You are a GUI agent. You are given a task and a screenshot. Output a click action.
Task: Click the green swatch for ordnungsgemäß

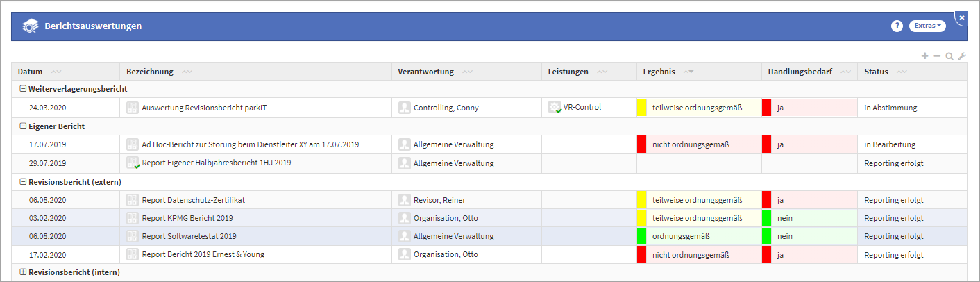tap(642, 236)
